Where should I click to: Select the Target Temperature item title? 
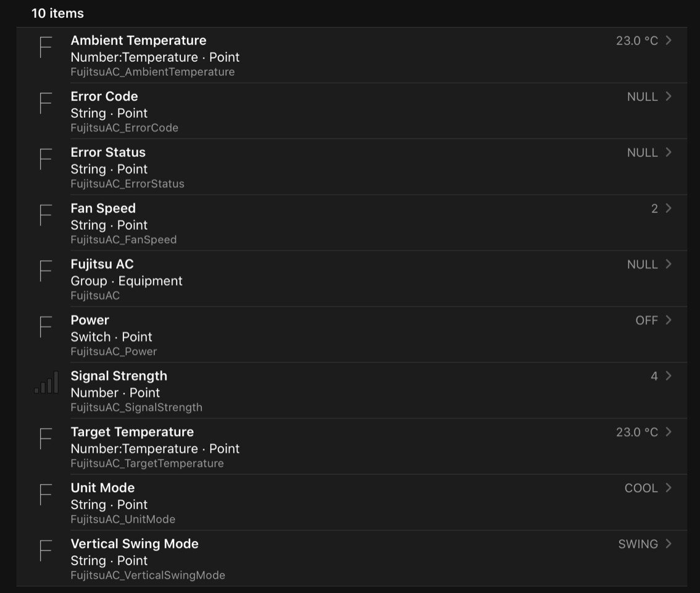[132, 432]
